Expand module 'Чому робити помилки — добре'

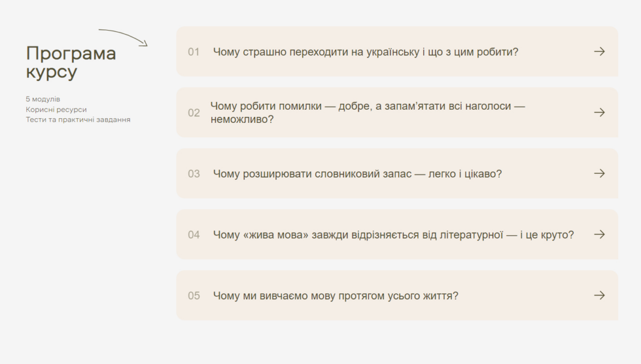point(397,112)
